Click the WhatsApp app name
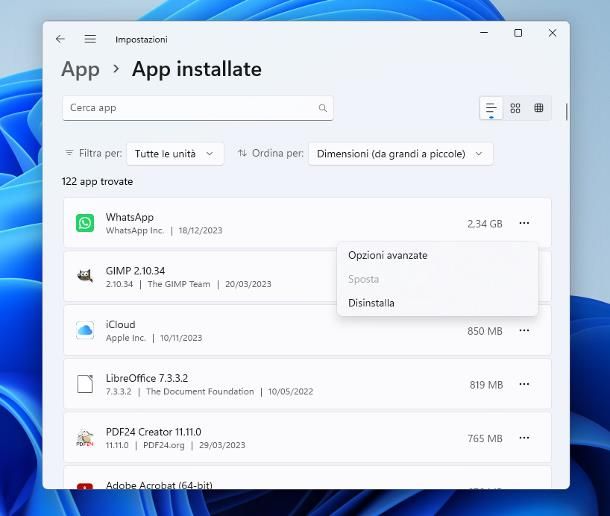This screenshot has width=610, height=516. point(130,217)
